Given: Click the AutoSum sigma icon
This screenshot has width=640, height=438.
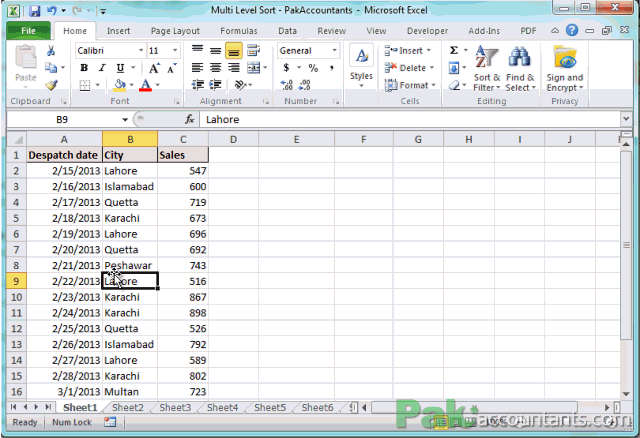Looking at the screenshot, I should click(x=454, y=51).
